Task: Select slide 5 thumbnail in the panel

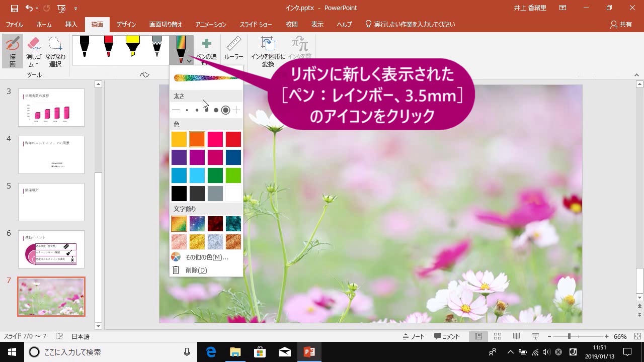Action: 51,202
